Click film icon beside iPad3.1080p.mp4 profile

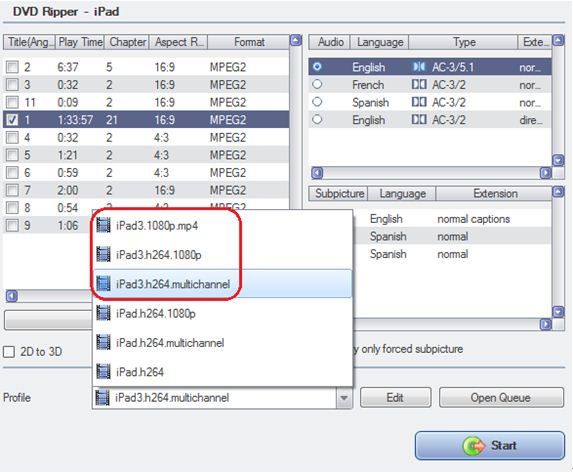click(103, 225)
